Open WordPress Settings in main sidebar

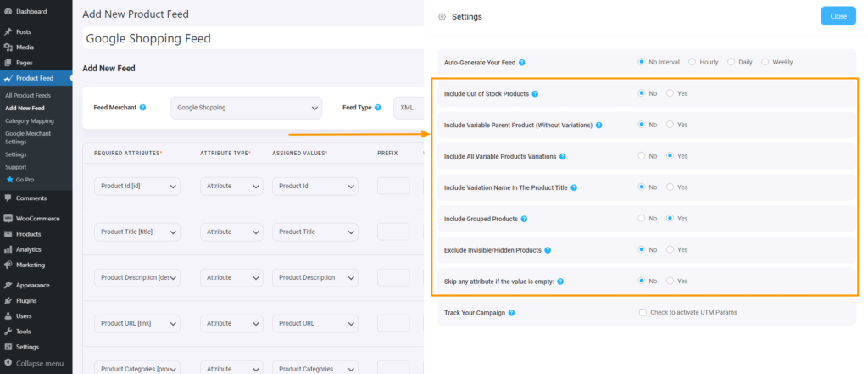tap(27, 348)
